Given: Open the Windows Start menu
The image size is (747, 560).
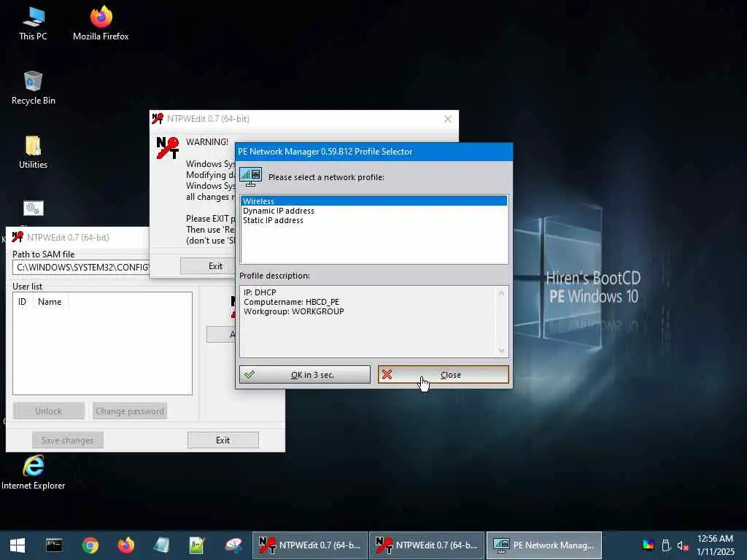Looking at the screenshot, I should (18, 545).
